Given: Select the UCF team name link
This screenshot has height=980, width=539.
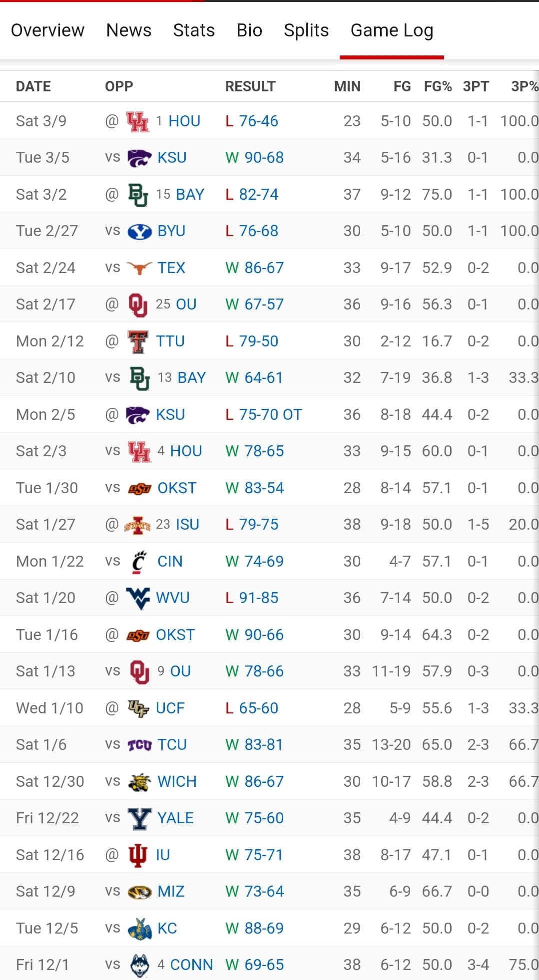Looking at the screenshot, I should pos(170,708).
